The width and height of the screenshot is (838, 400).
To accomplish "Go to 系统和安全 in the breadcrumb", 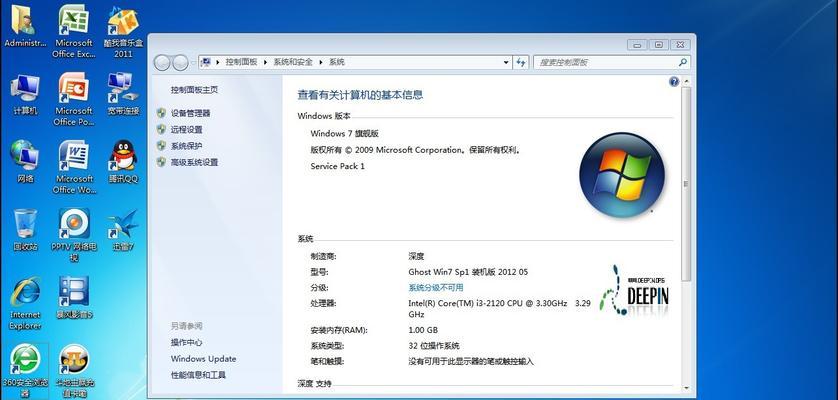I will [293, 62].
